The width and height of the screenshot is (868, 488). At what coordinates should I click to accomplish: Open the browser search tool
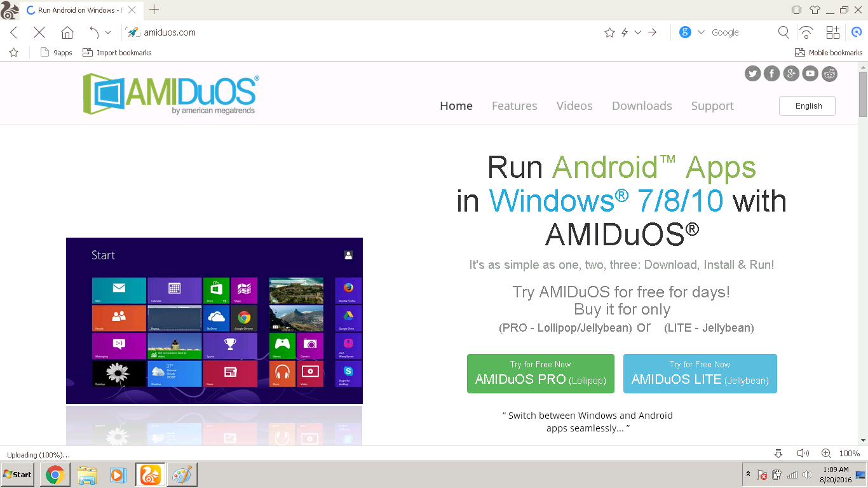783,32
